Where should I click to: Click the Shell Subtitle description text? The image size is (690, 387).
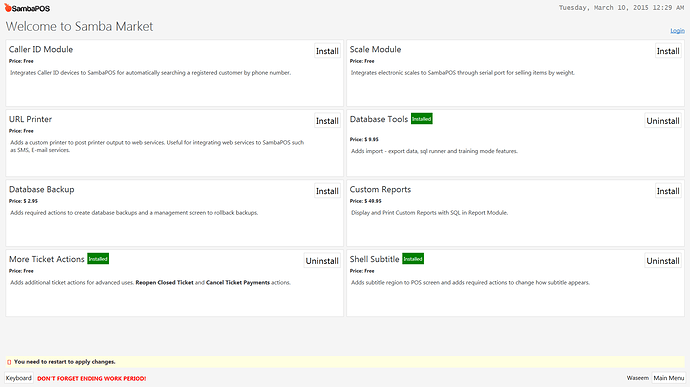tap(470, 283)
